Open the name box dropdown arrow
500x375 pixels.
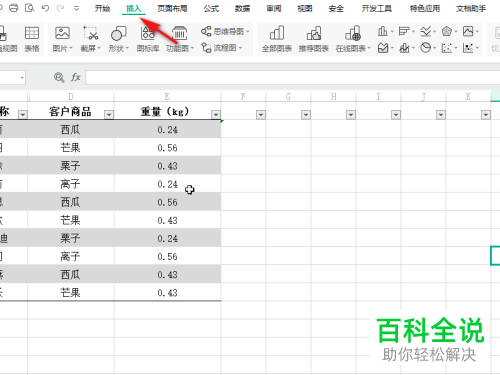(x=22, y=78)
